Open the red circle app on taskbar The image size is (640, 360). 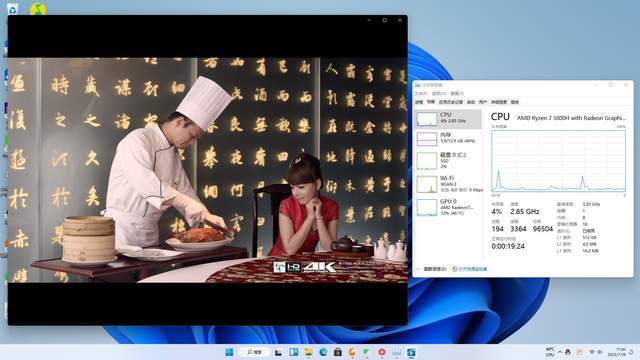click(x=382, y=352)
